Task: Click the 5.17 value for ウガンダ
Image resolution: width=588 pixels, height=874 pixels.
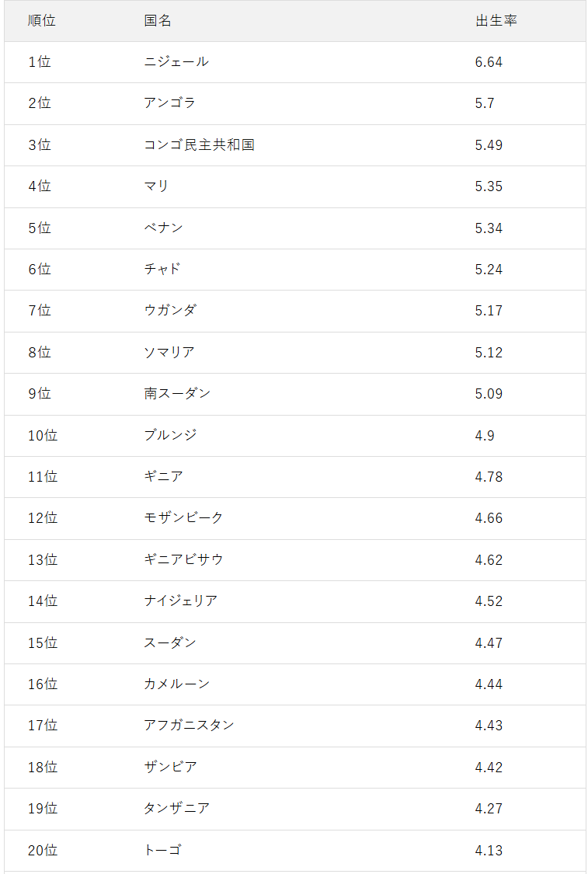Action: [489, 311]
